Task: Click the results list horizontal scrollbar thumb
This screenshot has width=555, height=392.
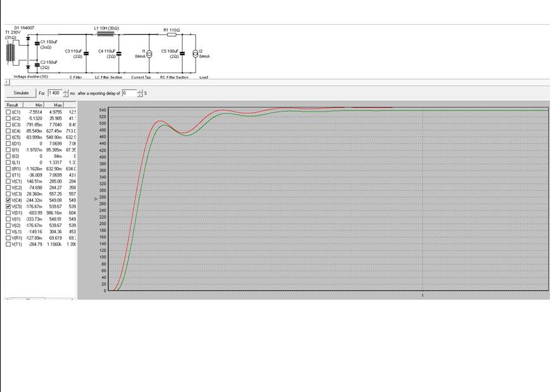Action: pos(28,299)
